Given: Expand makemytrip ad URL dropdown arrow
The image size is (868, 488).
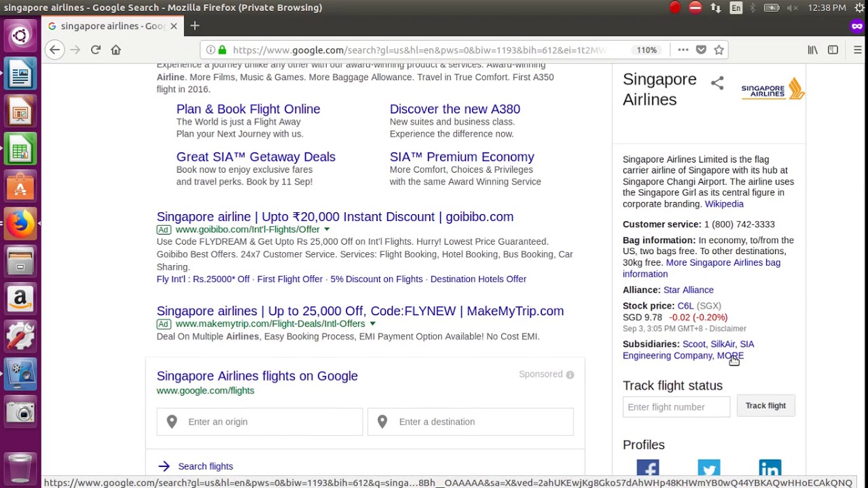Looking at the screenshot, I should 372,323.
